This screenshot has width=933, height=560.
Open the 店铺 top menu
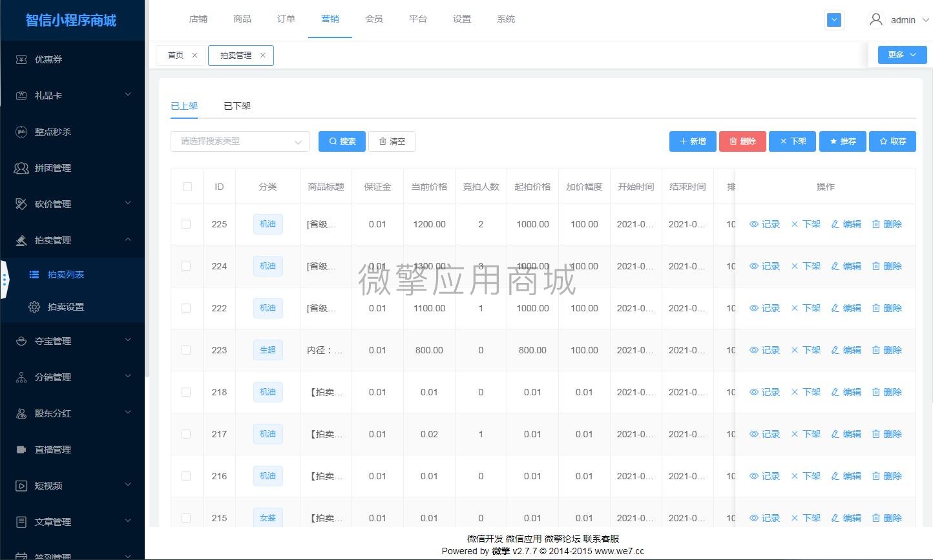click(198, 19)
